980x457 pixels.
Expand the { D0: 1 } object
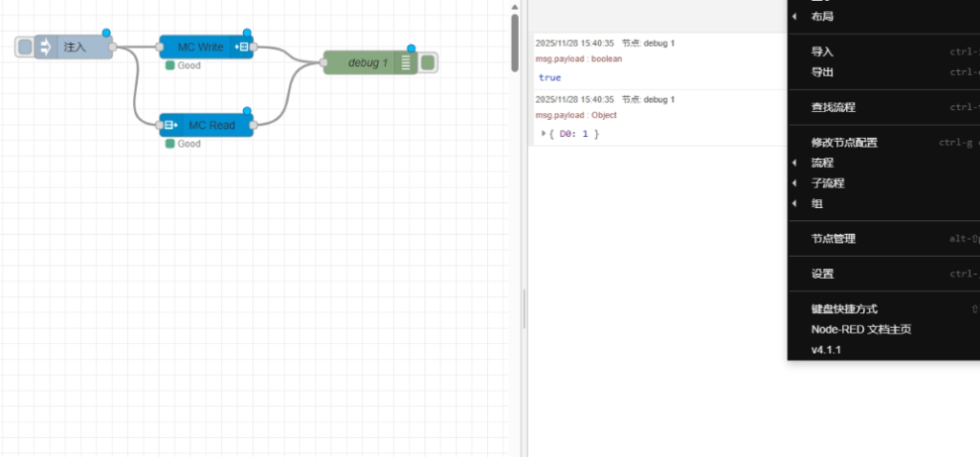click(x=544, y=133)
